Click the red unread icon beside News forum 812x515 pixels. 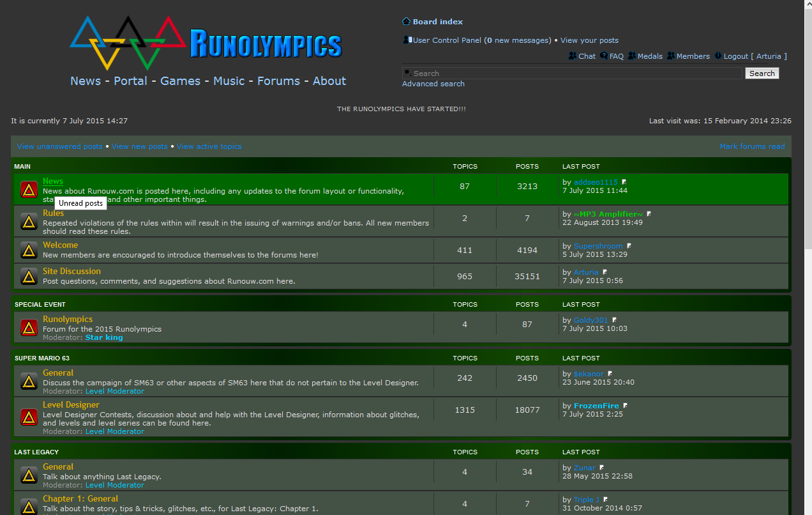(x=29, y=190)
